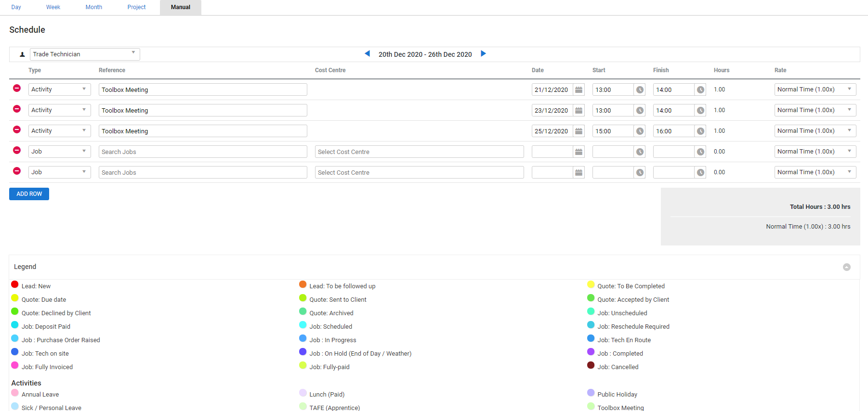Screen dimensions: 868x411
Task: Remove the 25/12/2020 Toolbox Meeting row
Action: click(x=17, y=129)
